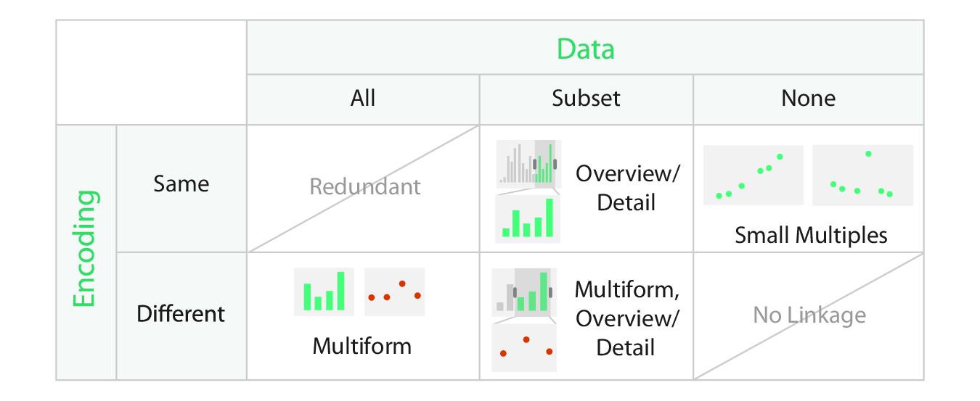Select the Different row label
The image size is (980, 401).
point(181,314)
